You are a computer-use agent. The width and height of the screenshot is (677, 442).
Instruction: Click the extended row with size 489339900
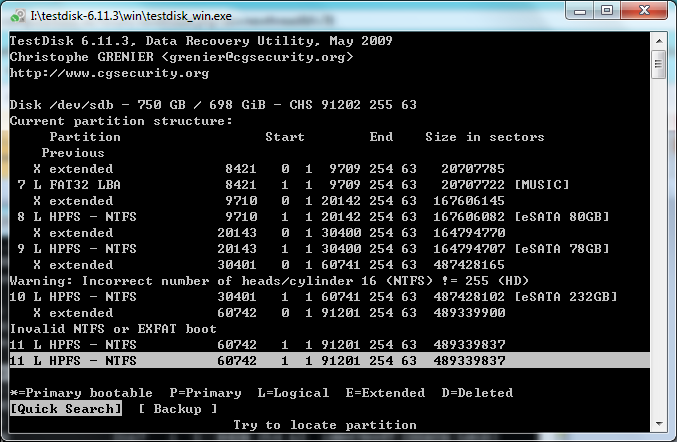[269, 313]
